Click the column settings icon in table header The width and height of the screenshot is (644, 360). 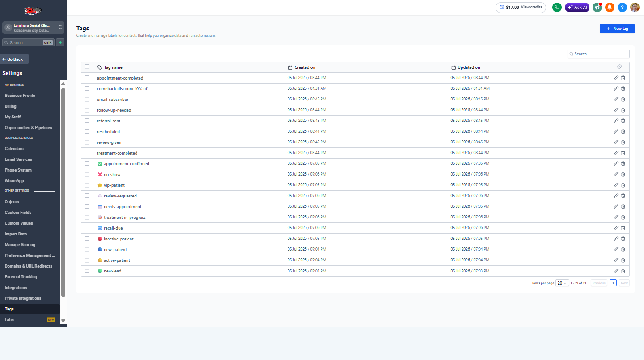pyautogui.click(x=619, y=67)
